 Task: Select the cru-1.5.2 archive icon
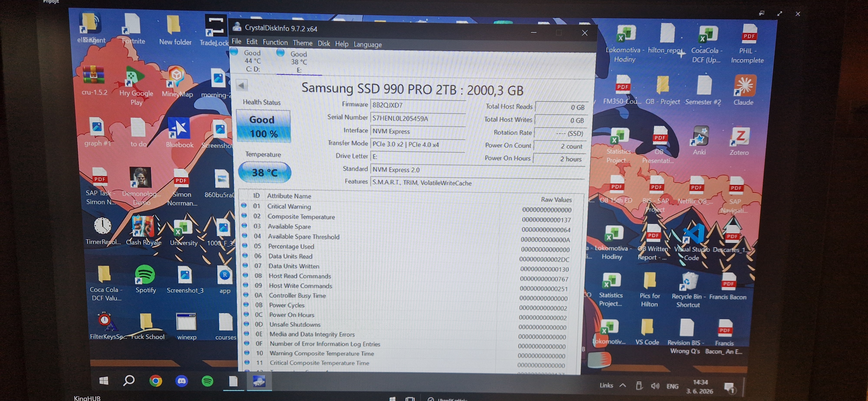click(x=94, y=80)
